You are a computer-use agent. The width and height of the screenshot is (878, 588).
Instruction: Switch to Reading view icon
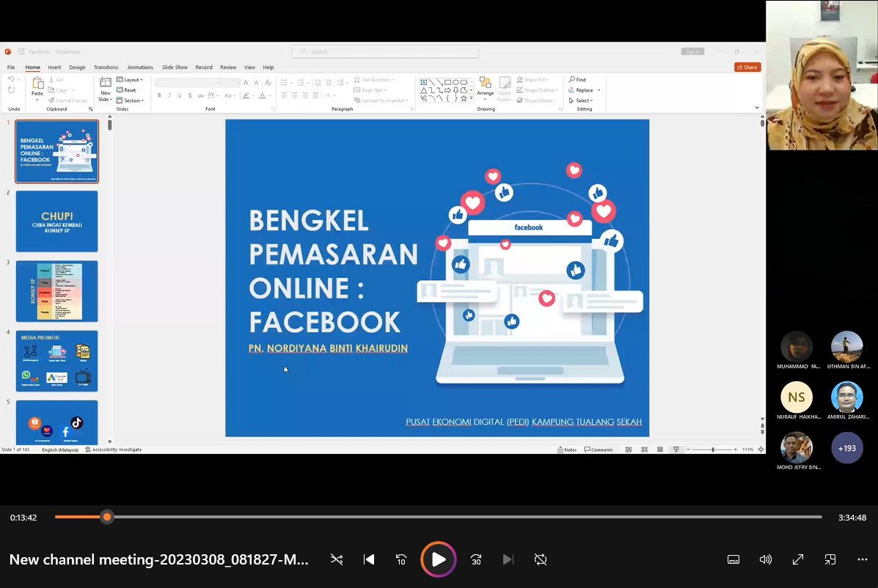pyautogui.click(x=660, y=450)
